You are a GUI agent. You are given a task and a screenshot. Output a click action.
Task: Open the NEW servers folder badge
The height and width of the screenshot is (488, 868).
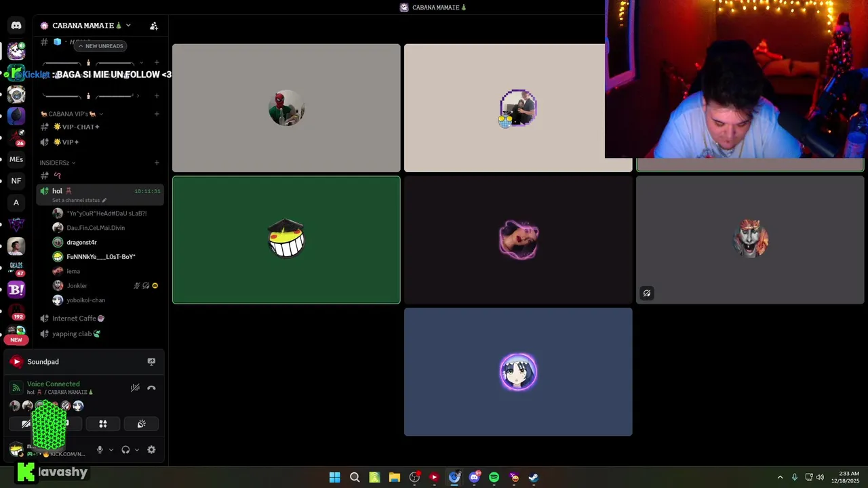16,340
